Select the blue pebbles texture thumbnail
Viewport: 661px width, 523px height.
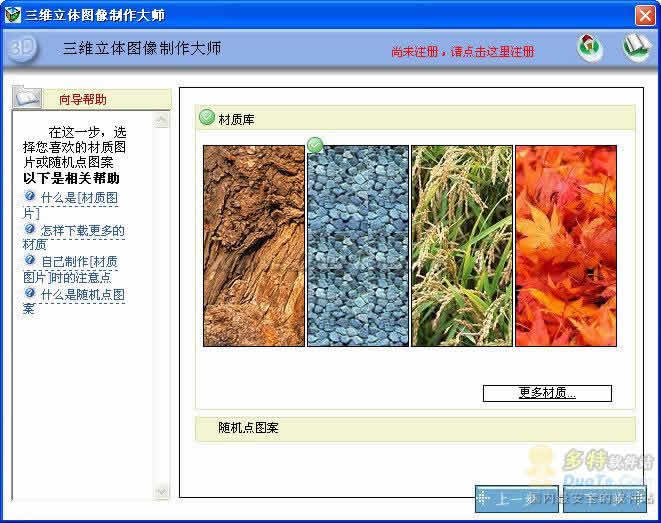point(358,246)
